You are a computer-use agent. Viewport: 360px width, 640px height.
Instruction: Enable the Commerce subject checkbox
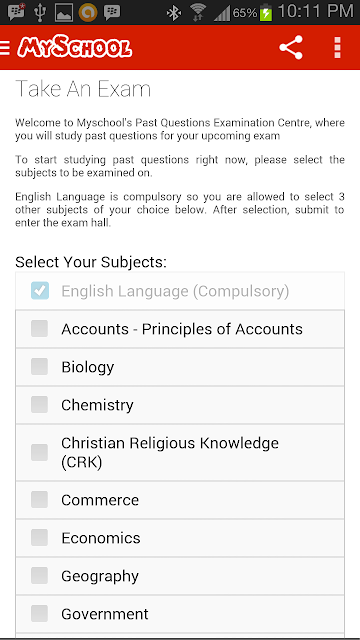tap(40, 500)
